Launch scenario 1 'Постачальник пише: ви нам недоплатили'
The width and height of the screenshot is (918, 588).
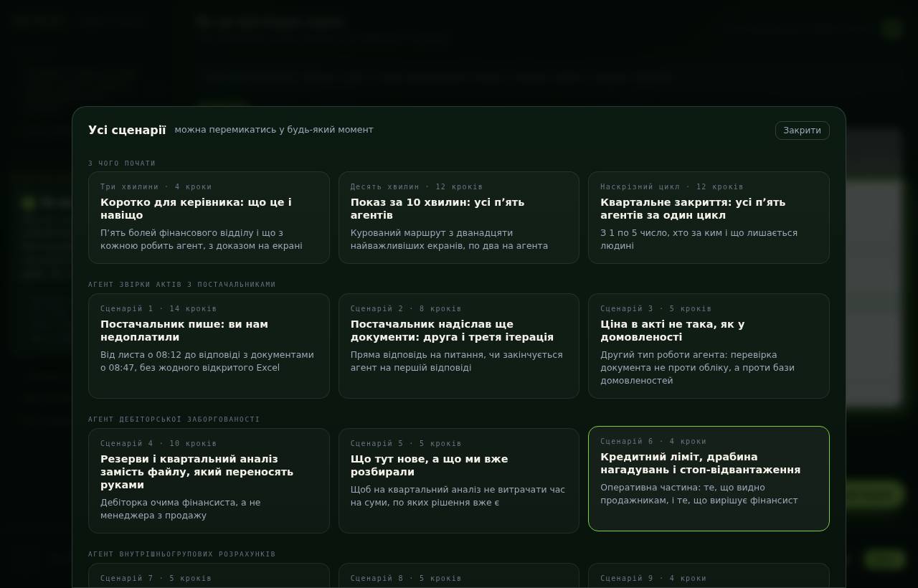tap(209, 346)
